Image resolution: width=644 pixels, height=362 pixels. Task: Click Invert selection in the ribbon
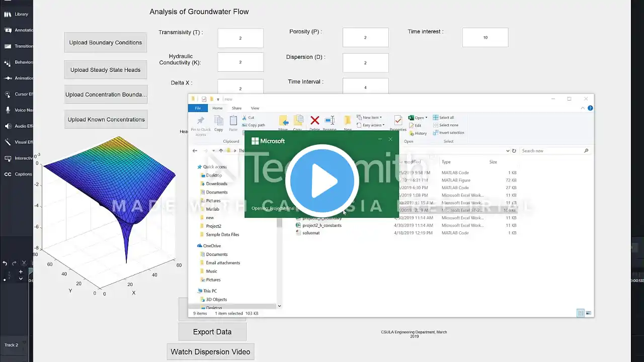coord(448,133)
